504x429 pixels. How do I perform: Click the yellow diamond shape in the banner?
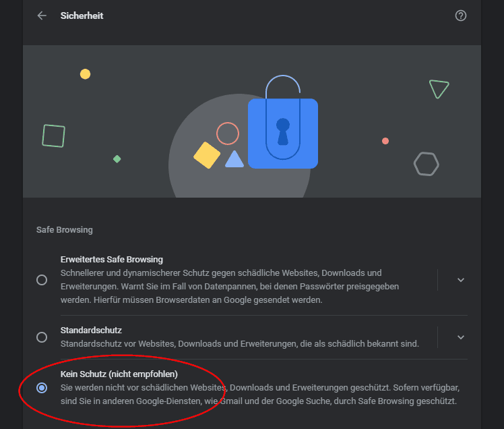(207, 155)
